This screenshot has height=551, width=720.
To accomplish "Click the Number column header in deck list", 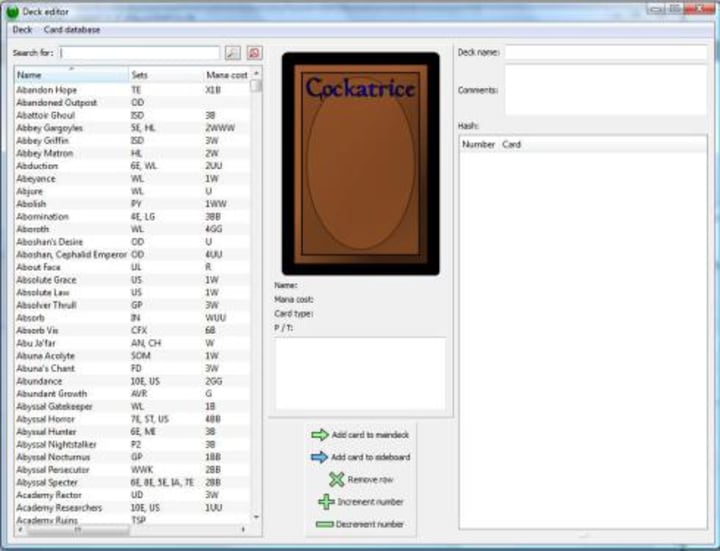I will (478, 145).
